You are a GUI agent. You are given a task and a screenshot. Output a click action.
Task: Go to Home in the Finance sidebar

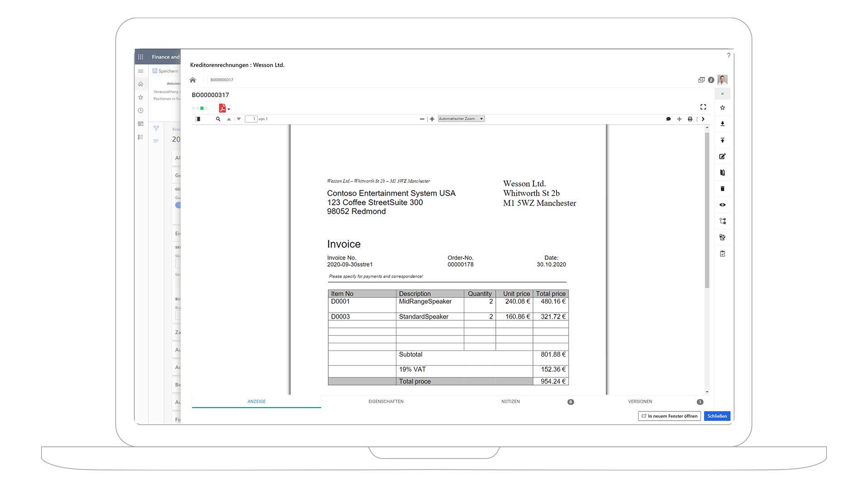[141, 84]
